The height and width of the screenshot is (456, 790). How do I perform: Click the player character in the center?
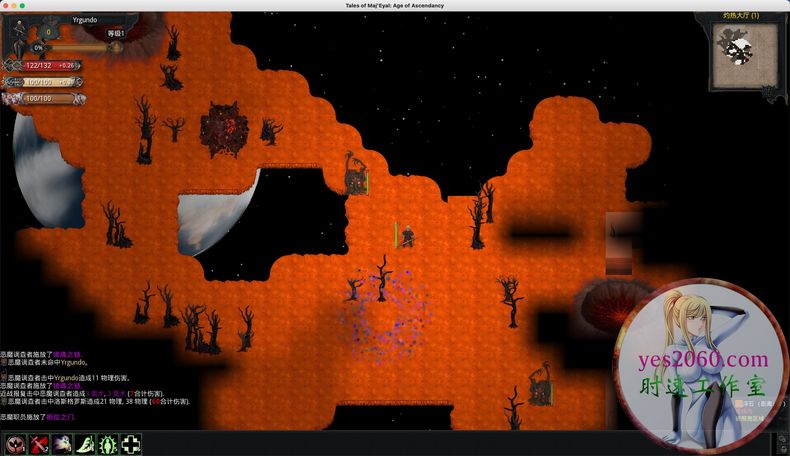[x=408, y=235]
